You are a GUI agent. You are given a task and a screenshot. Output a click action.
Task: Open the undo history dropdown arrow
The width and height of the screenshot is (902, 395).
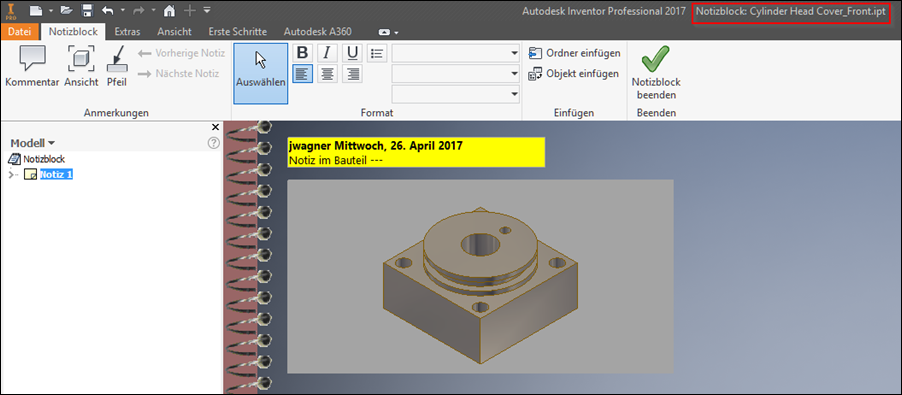[x=123, y=10]
